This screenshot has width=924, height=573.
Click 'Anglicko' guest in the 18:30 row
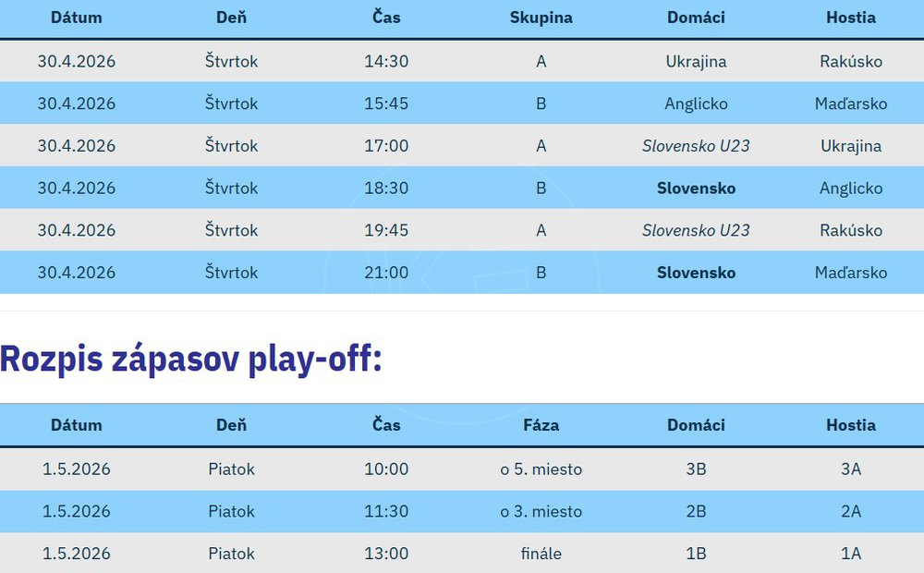tap(851, 189)
